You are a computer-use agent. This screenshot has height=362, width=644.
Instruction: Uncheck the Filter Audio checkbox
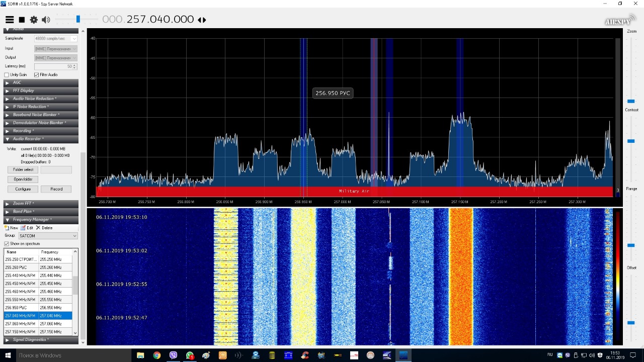pyautogui.click(x=36, y=75)
